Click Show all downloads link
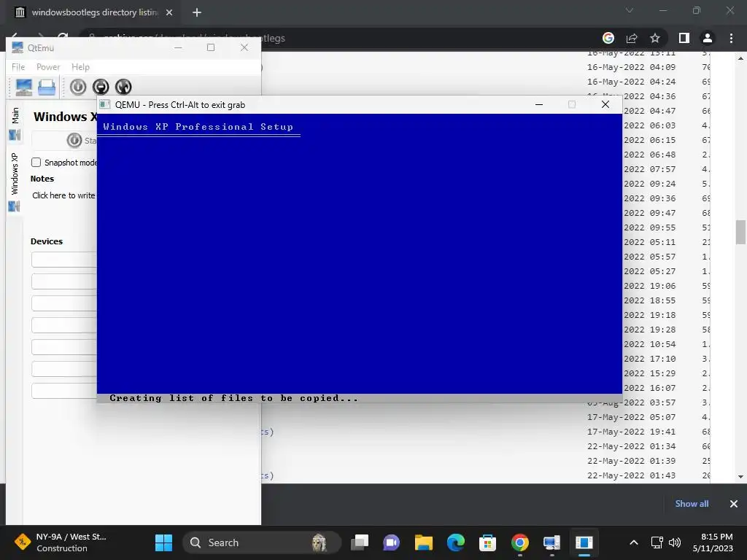The width and height of the screenshot is (747, 560). (692, 504)
